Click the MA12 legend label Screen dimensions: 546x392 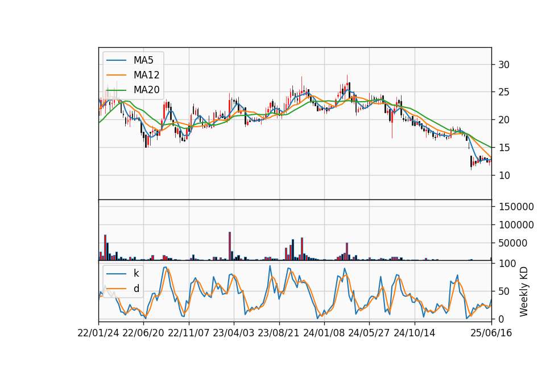pos(146,75)
